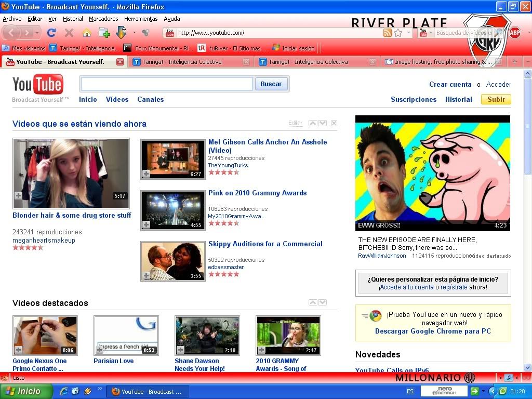Image resolution: width=532 pixels, height=399 pixels.
Task: Click the new tab folder-plus toolbar icon
Action: click(104, 33)
